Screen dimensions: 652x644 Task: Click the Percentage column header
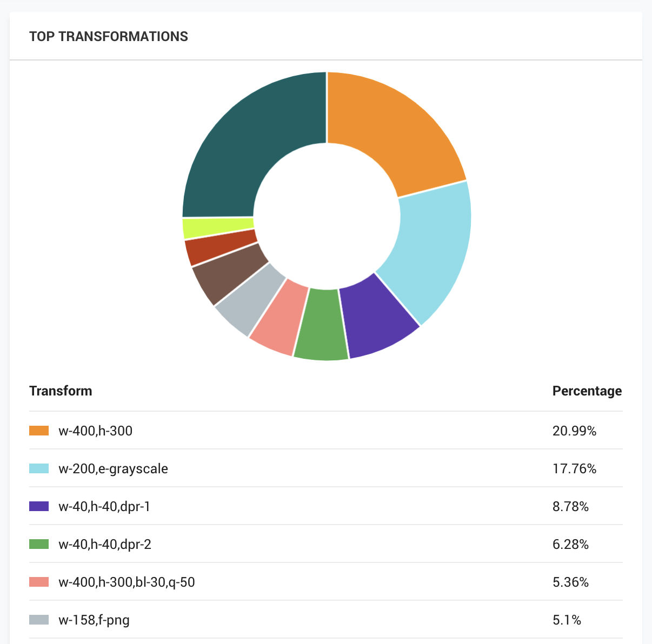pos(587,391)
